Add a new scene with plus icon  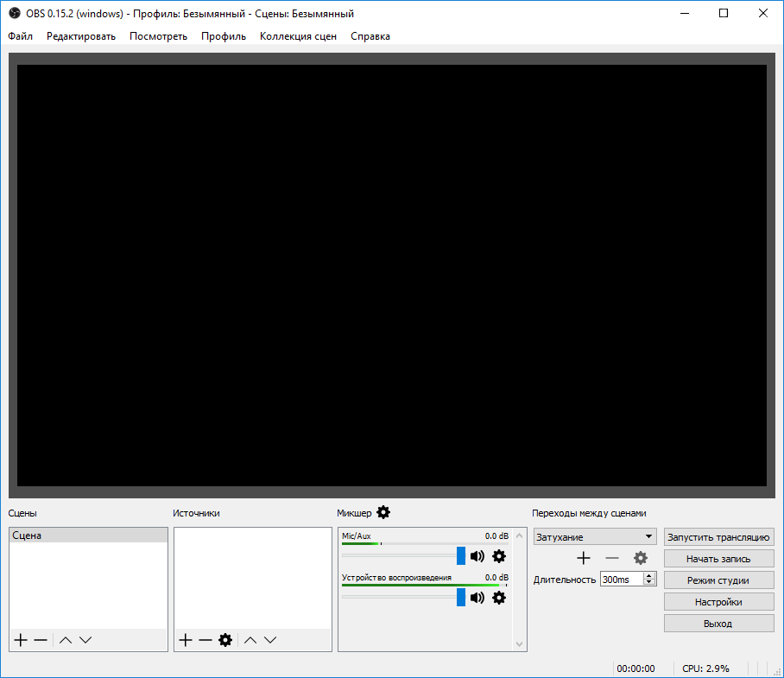[x=20, y=640]
